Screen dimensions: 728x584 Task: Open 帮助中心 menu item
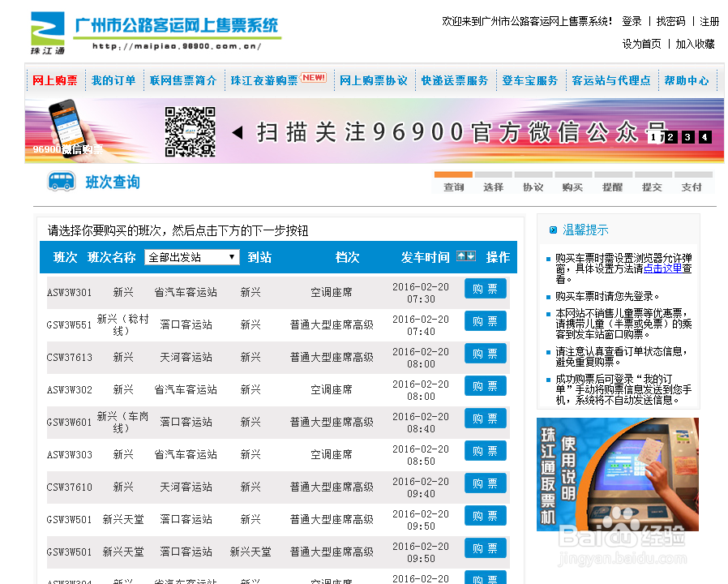(x=687, y=80)
